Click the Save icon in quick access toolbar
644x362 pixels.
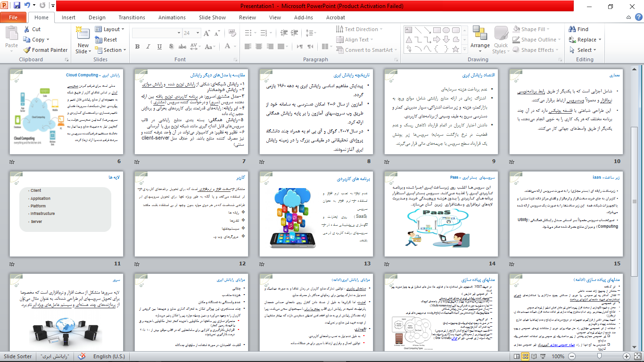[x=17, y=6]
